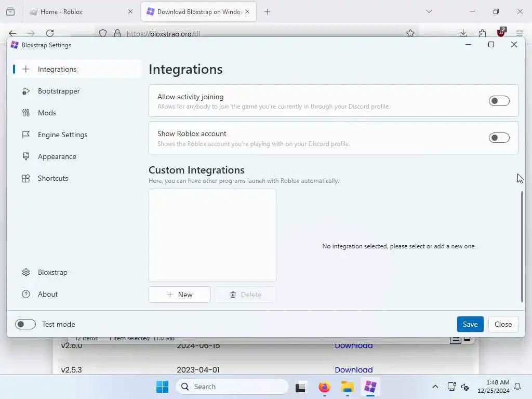
Task: Open the Bloxstrap settings entry
Action: [77, 272]
